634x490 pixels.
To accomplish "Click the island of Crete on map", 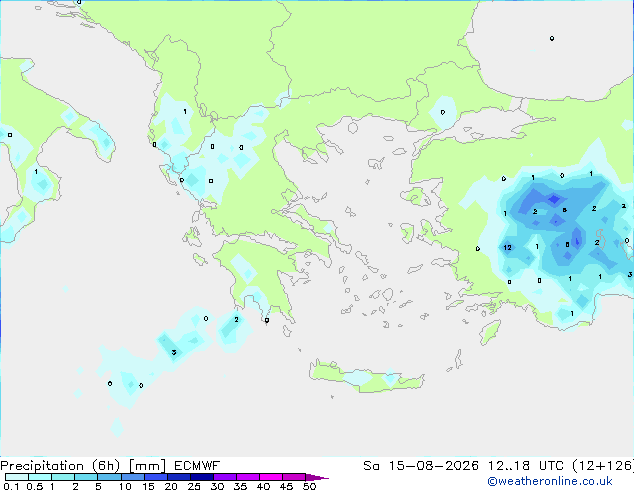I will pos(366,376).
